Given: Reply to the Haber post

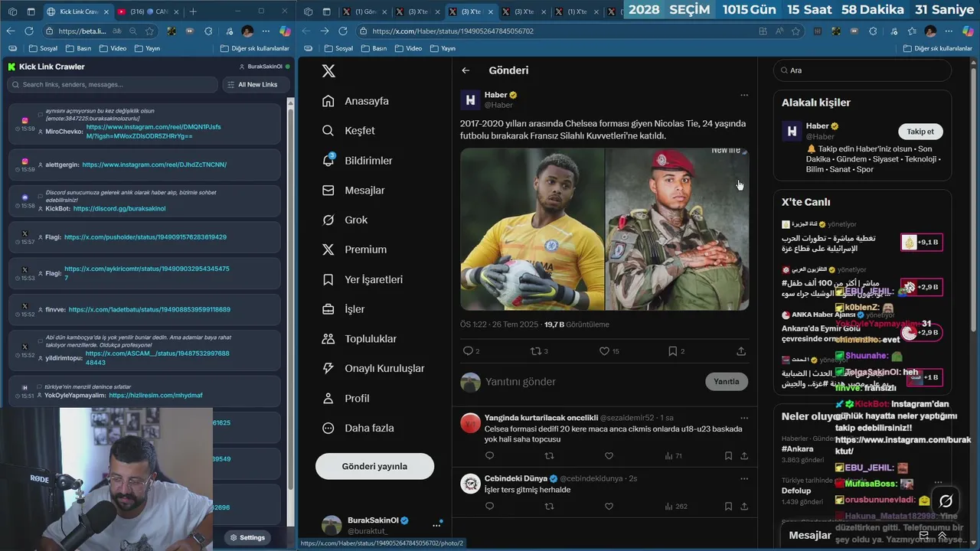Looking at the screenshot, I should pyautogui.click(x=468, y=351).
